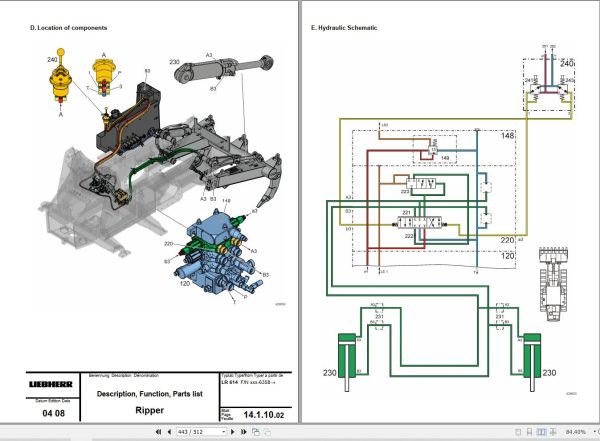Click the left green cylinder 230 in the schematic

(347, 362)
